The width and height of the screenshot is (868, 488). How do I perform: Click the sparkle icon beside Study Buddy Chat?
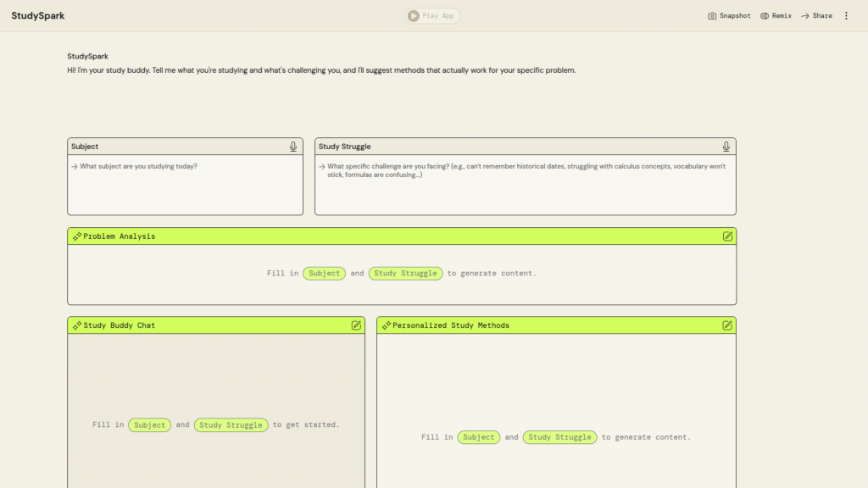77,325
